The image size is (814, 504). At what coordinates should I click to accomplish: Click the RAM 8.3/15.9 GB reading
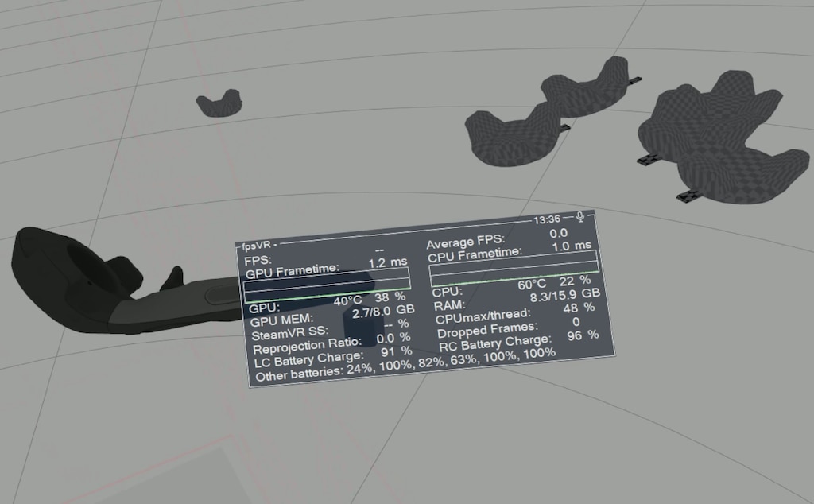point(564,294)
